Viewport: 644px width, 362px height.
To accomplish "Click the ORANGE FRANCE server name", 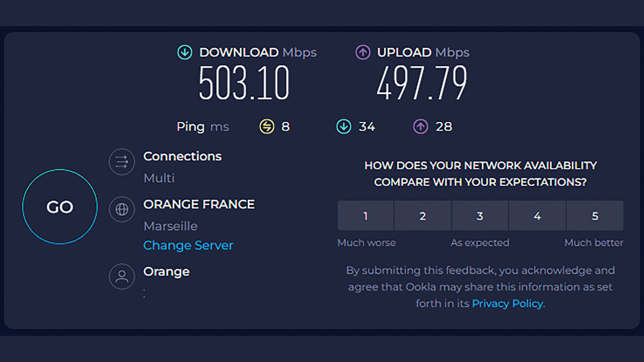I will click(199, 204).
